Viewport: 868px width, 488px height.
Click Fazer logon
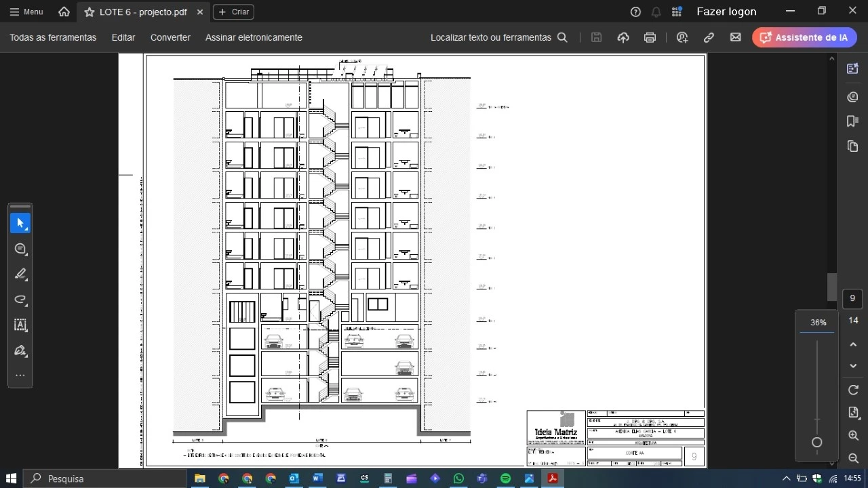click(x=726, y=12)
